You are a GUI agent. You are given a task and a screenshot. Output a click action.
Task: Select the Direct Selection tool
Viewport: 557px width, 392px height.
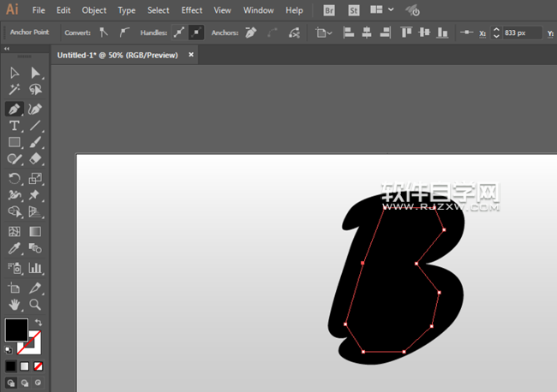click(36, 74)
